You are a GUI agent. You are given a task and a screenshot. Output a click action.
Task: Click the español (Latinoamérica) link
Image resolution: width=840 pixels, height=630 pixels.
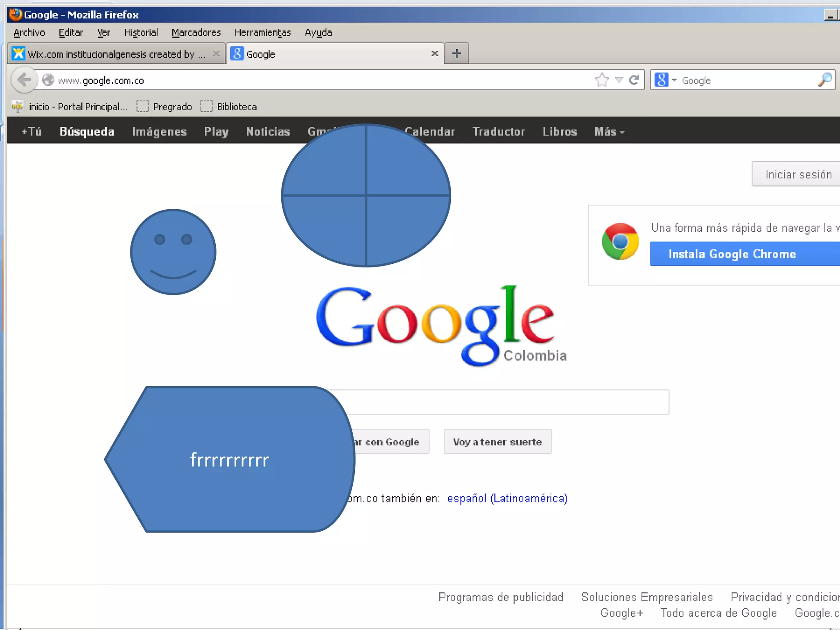pos(507,498)
